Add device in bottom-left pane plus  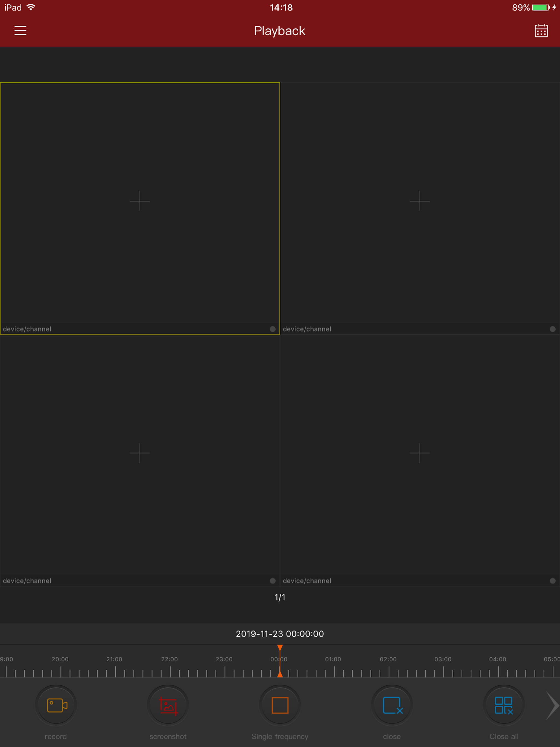(x=140, y=453)
